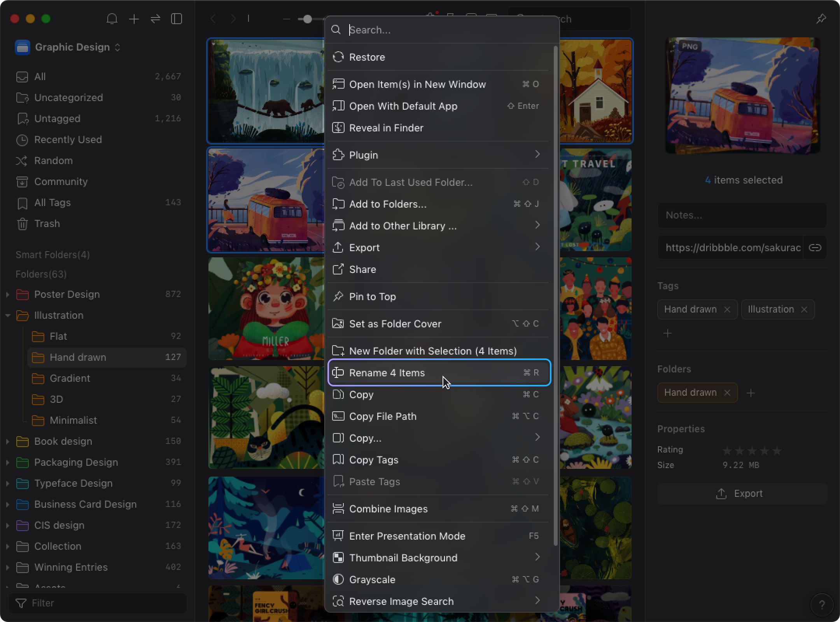840x622 pixels.
Task: Select Combine Images option
Action: [x=389, y=509]
